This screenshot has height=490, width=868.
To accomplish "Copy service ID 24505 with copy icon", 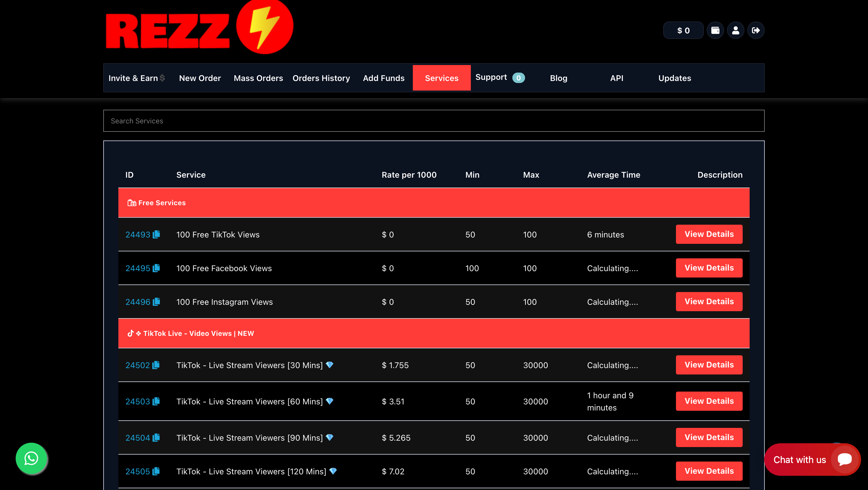I will (x=156, y=471).
